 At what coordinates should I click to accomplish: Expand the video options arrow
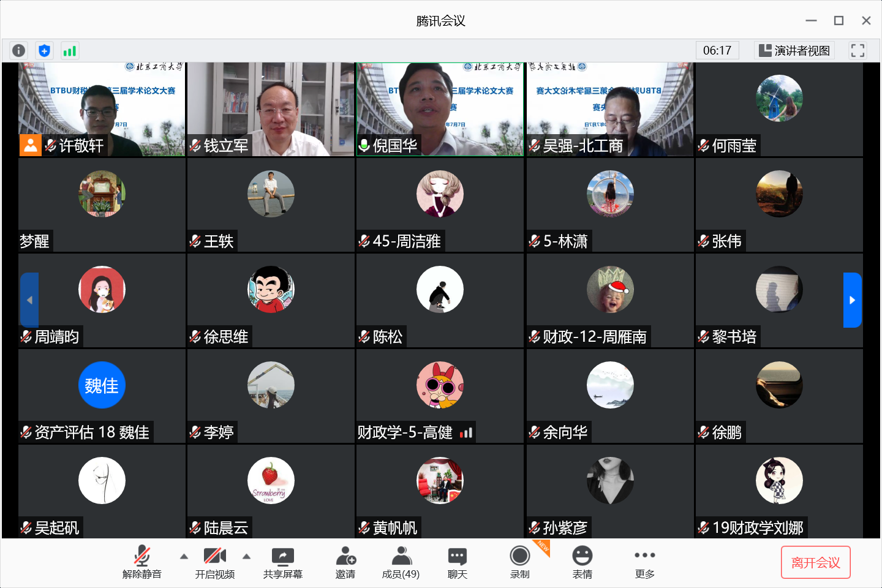click(247, 557)
